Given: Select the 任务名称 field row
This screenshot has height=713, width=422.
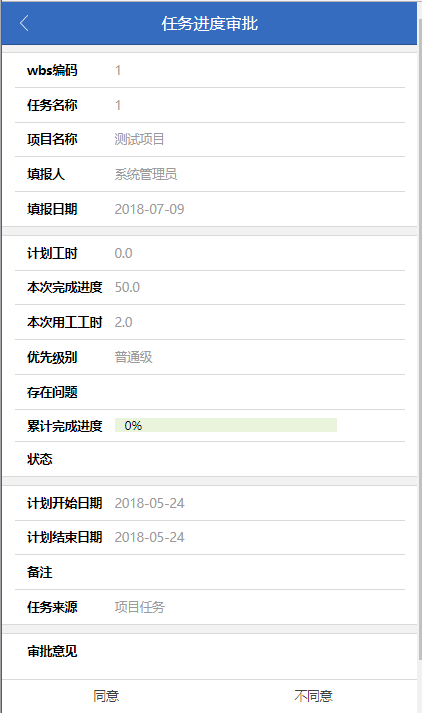Looking at the screenshot, I should pyautogui.click(x=210, y=105).
